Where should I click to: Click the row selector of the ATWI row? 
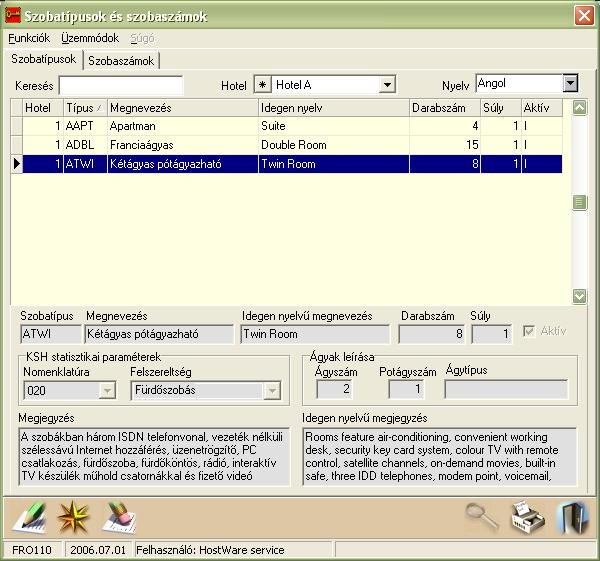point(16,164)
